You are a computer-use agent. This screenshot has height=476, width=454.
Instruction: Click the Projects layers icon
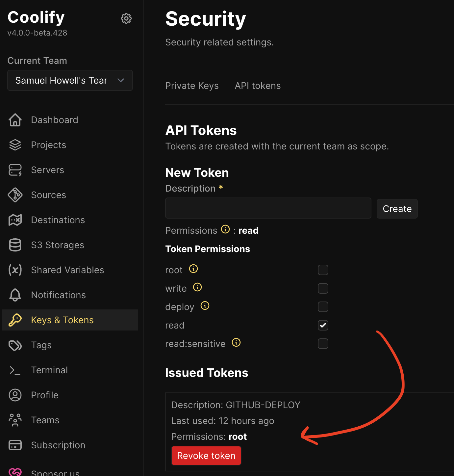15,145
